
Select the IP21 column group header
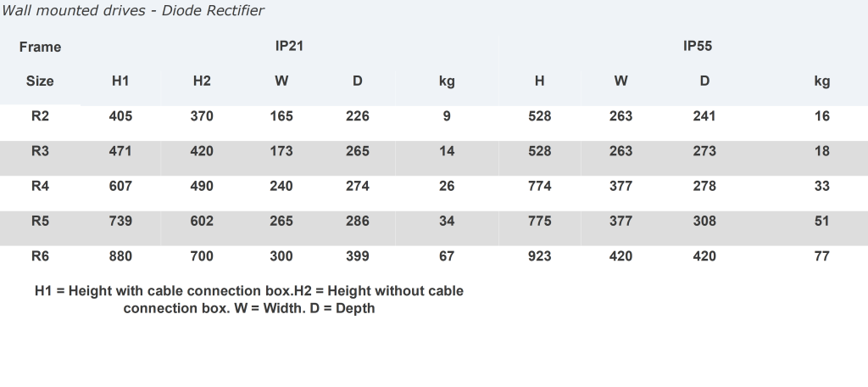[x=289, y=46]
